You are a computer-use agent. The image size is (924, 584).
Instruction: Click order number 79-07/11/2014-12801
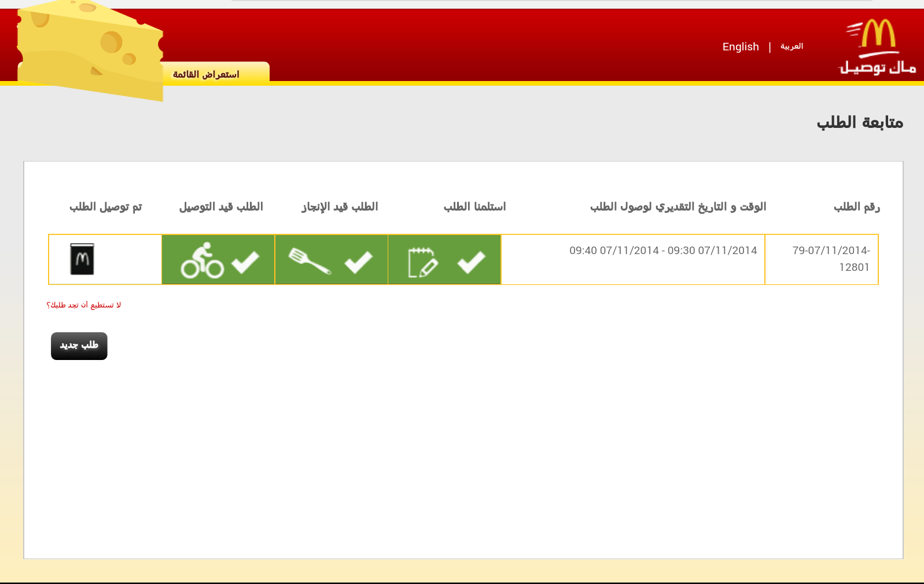pyautogui.click(x=831, y=259)
